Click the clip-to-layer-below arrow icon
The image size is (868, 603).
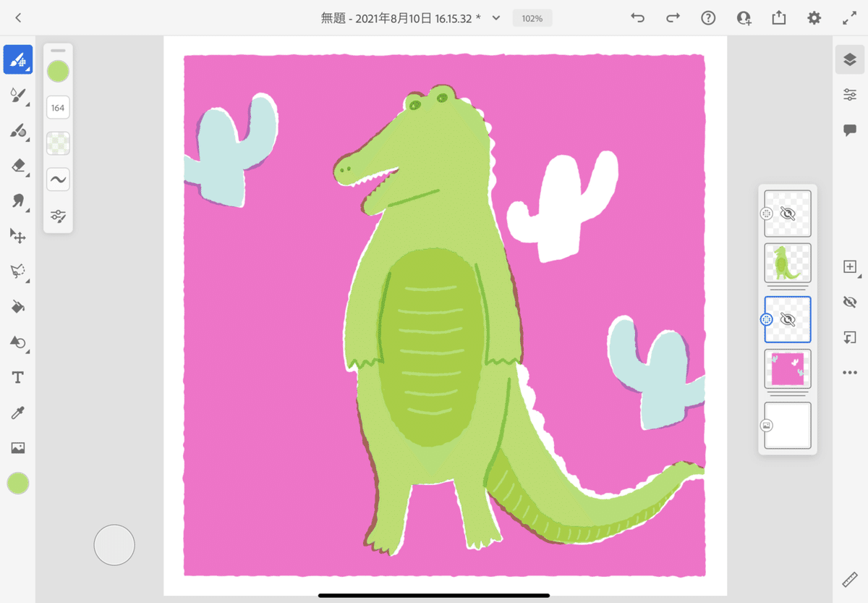pos(850,337)
